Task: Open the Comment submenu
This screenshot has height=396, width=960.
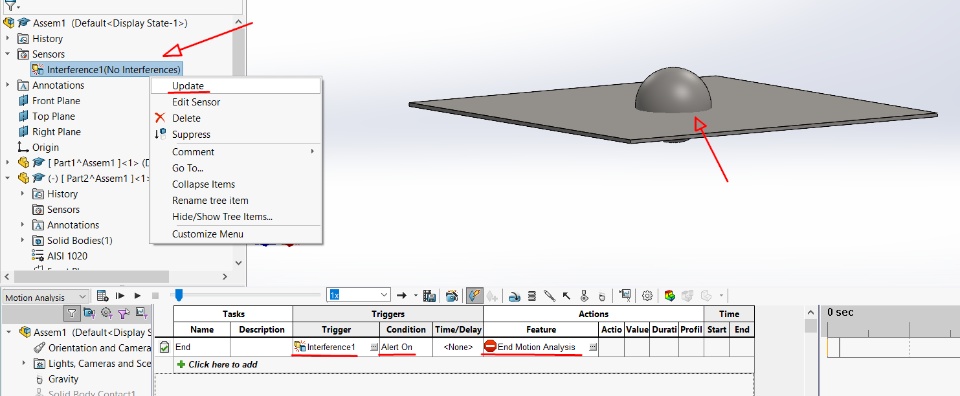Action: (x=236, y=152)
